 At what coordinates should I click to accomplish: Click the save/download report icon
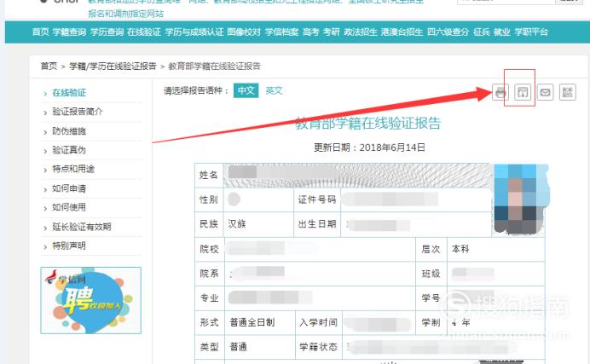pyautogui.click(x=523, y=92)
